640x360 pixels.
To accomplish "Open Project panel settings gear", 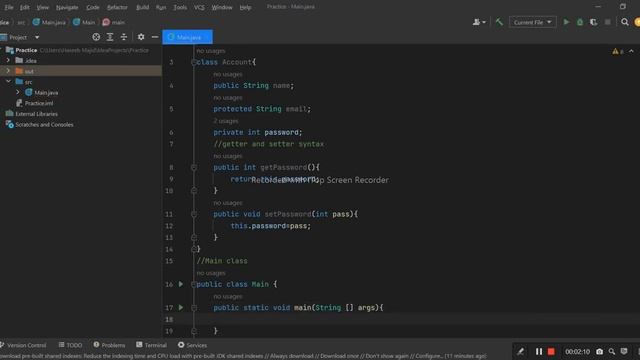I will pyautogui.click(x=141, y=37).
